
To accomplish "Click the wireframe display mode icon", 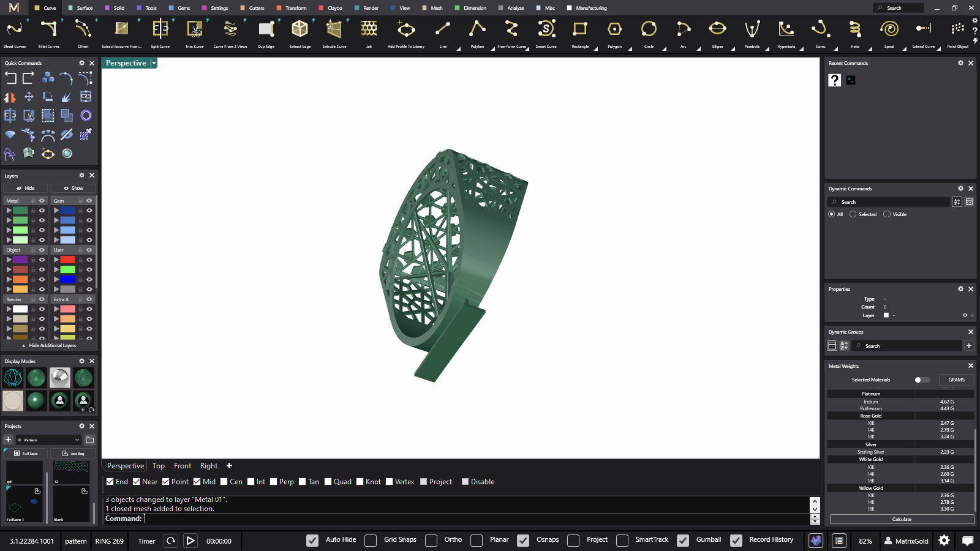I will [x=13, y=378].
